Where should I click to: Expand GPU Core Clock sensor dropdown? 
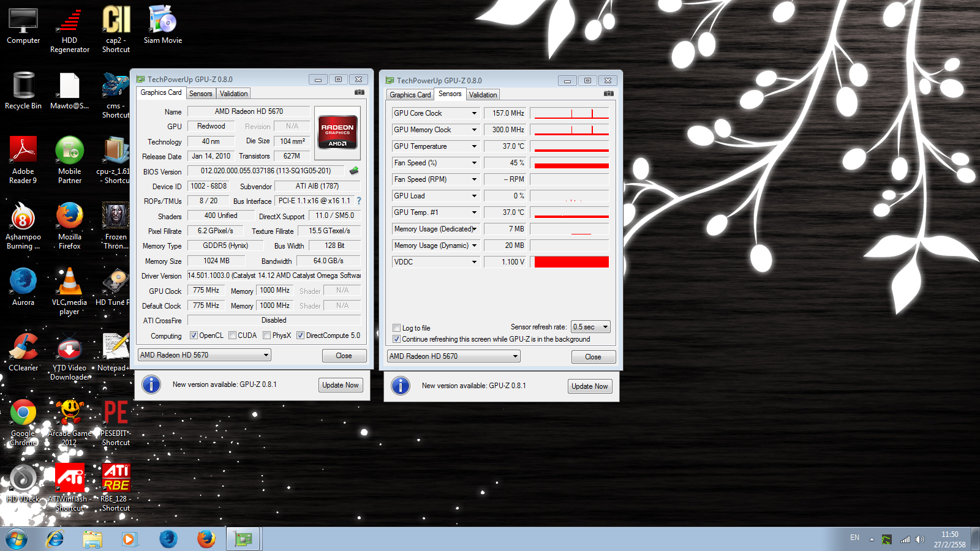click(x=474, y=113)
